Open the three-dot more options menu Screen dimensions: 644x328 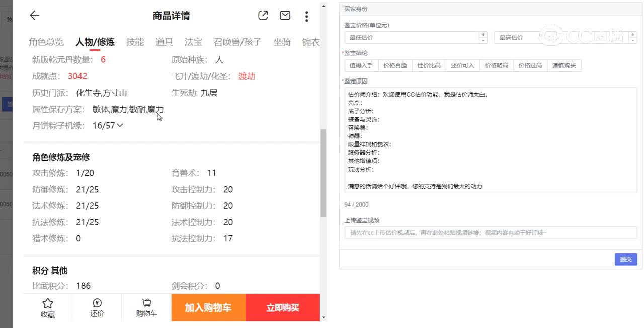click(306, 16)
